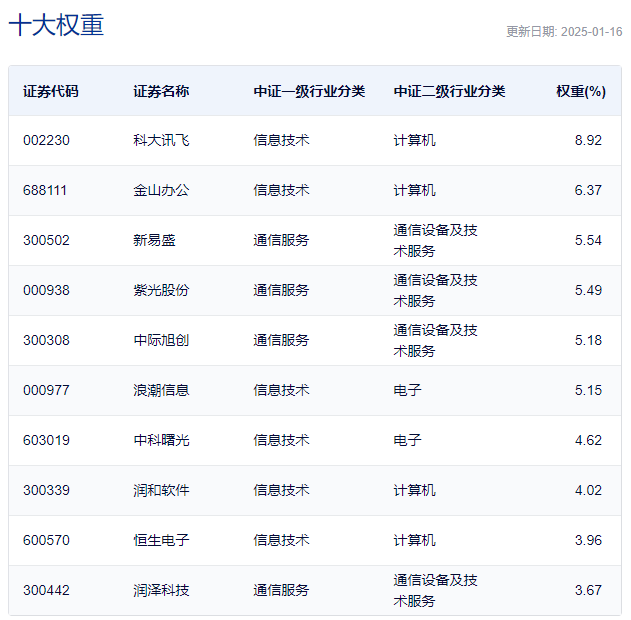Click the 中证一级行业分类 column header
The width and height of the screenshot is (631, 620).
(309, 91)
